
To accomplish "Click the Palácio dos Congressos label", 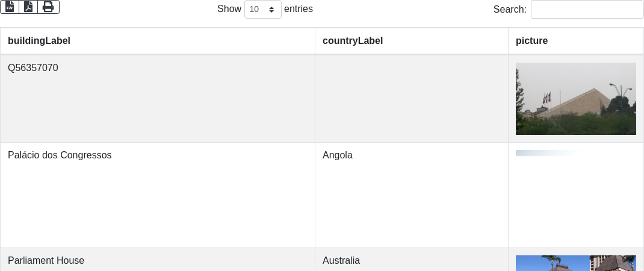I will click(x=60, y=155).
